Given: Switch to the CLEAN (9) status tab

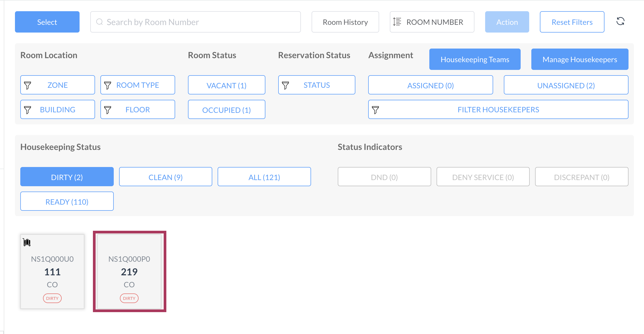Looking at the screenshot, I should coord(166,177).
